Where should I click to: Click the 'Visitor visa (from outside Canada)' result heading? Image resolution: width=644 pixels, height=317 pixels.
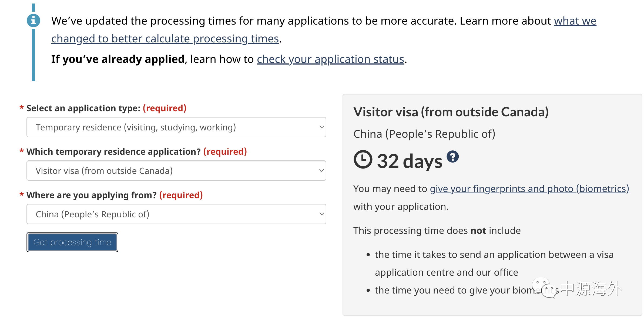pyautogui.click(x=451, y=112)
